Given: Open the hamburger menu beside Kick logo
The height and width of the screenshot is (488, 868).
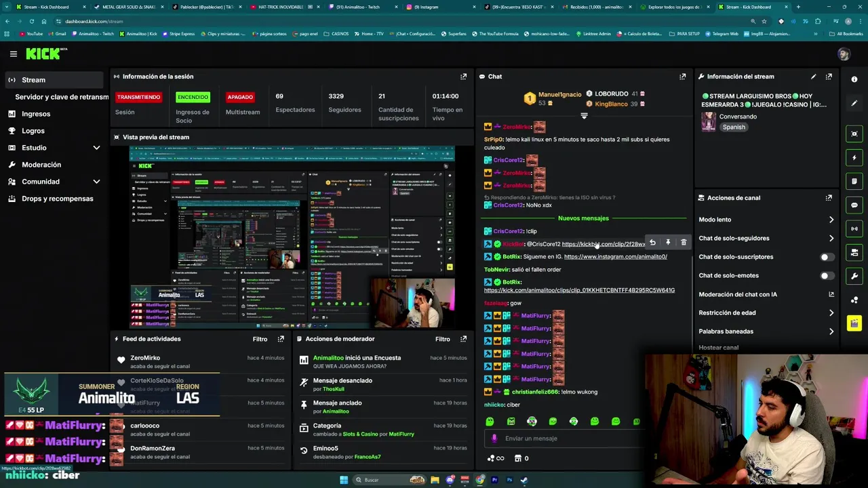Looking at the screenshot, I should point(13,54).
